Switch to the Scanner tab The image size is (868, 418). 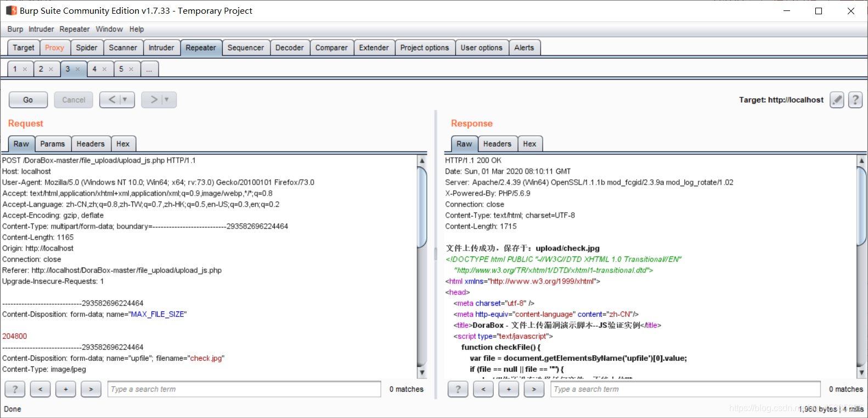(123, 48)
